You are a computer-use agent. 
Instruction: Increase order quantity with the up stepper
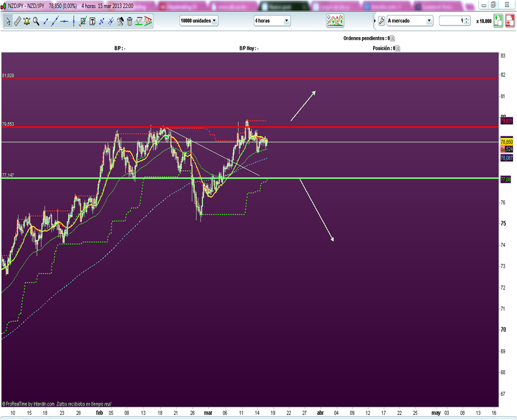467,19
